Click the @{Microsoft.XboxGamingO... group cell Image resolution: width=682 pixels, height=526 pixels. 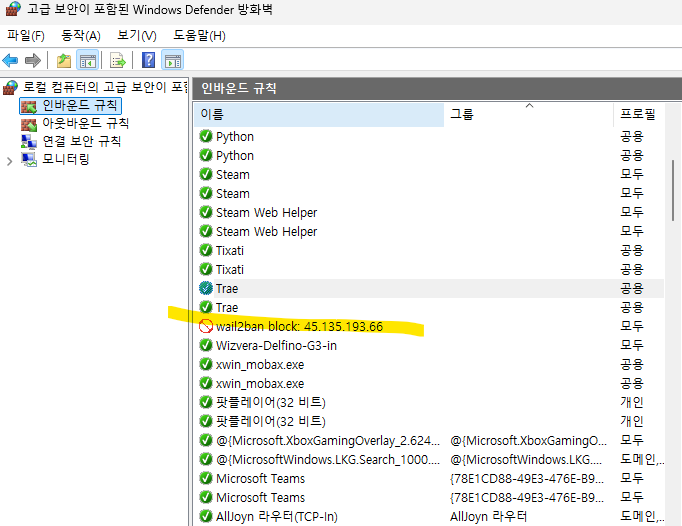pyautogui.click(x=528, y=441)
